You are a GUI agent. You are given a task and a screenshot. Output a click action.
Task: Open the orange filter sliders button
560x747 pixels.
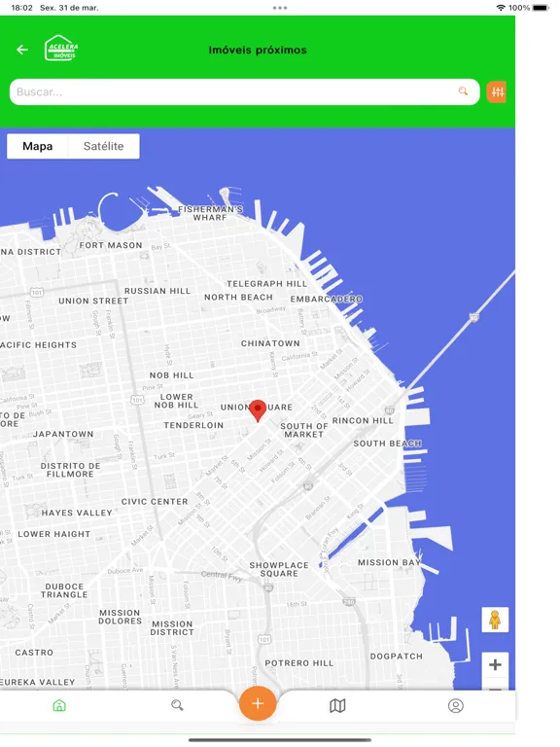click(497, 92)
